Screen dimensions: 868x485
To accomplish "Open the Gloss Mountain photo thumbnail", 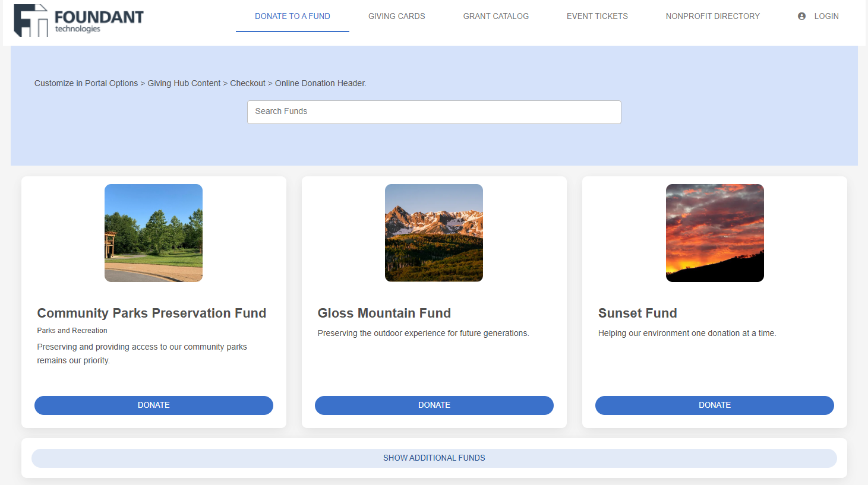I will [x=434, y=233].
